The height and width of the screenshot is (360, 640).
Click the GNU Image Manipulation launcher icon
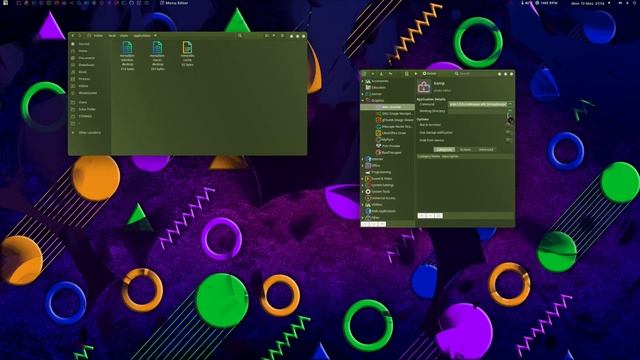click(378, 113)
